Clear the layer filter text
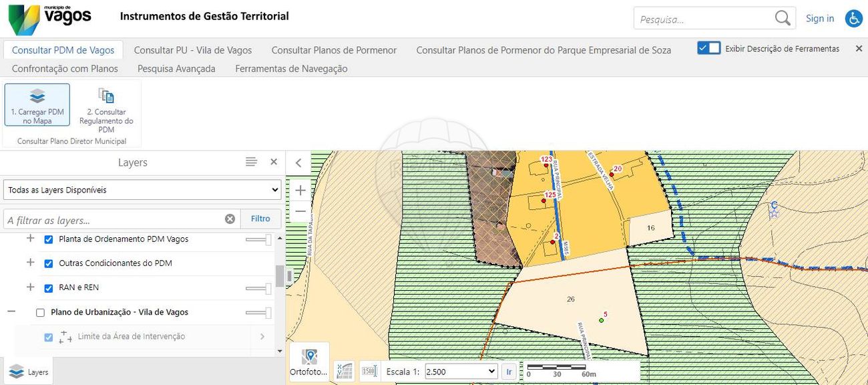 [x=230, y=219]
